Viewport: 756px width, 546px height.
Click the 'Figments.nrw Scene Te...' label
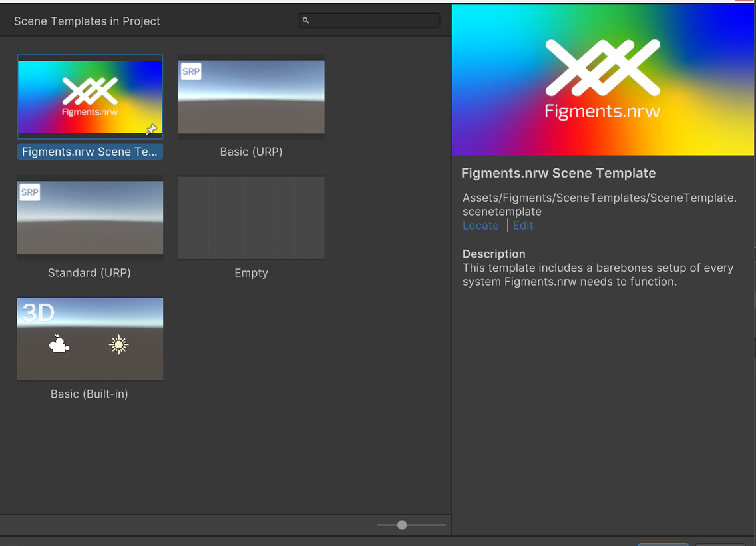tap(90, 152)
